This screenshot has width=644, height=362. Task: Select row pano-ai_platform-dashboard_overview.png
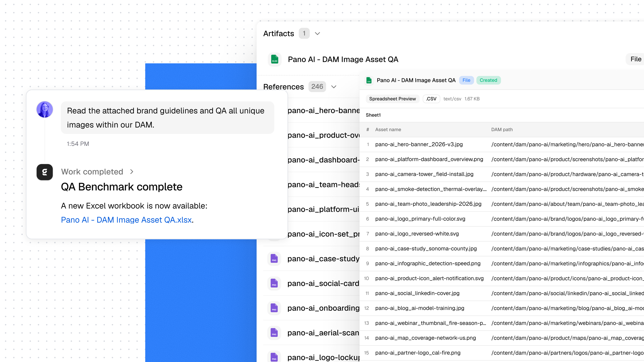tap(502, 159)
